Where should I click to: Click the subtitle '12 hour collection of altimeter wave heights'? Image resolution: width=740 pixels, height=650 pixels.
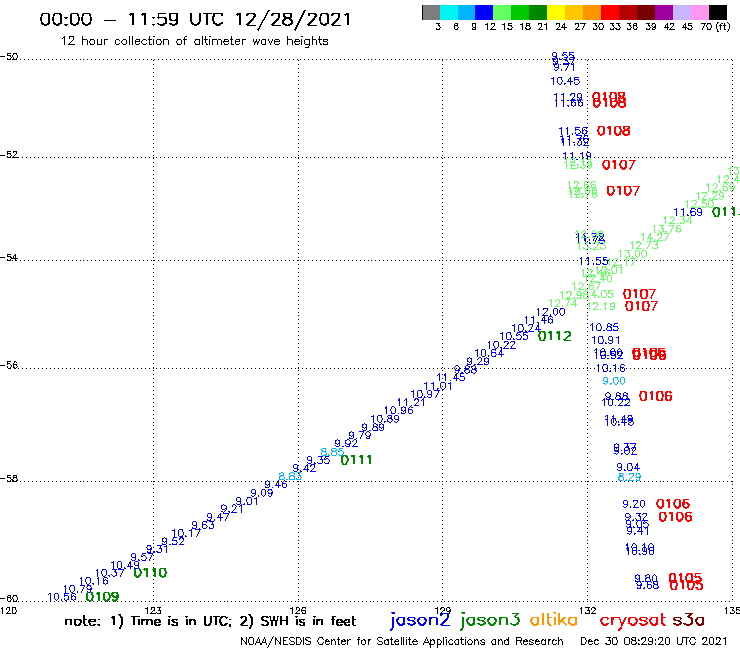(x=194, y=41)
